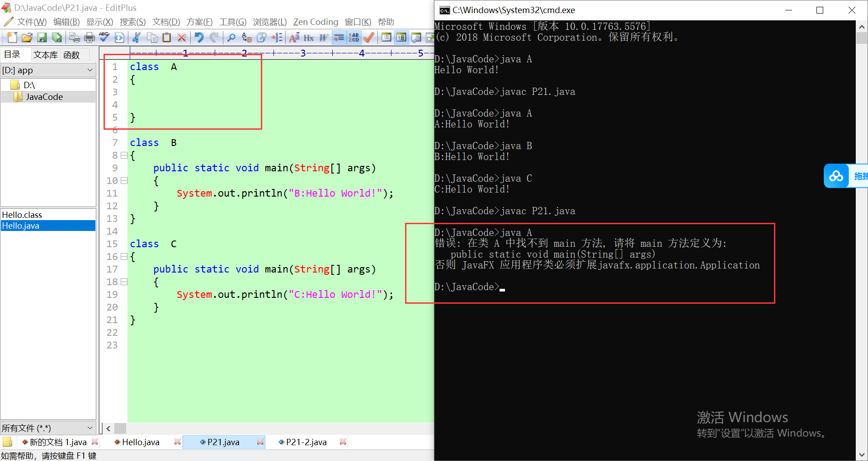Click the toolbar icon after the highlighted one
The height and width of the screenshot is (461, 868).
(416, 38)
